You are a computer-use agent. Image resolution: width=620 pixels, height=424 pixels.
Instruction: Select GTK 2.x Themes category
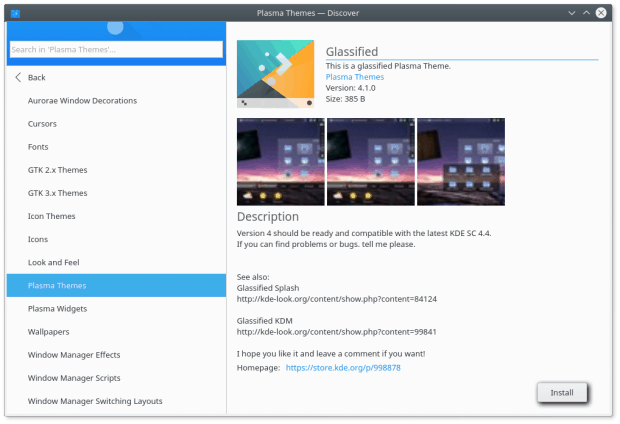coord(58,170)
